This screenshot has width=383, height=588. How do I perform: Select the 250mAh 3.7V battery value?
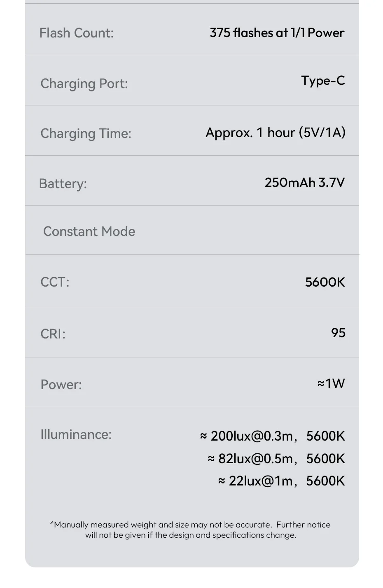tap(304, 182)
